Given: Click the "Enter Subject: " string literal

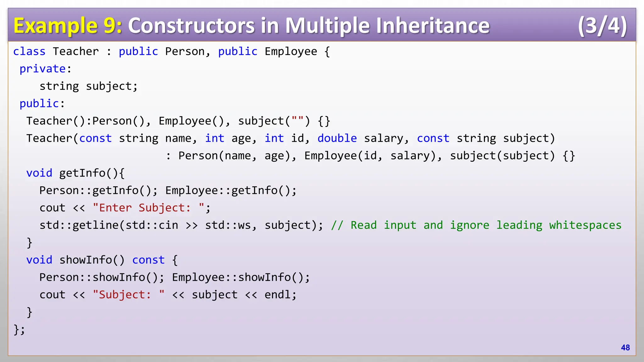Looking at the screenshot, I should [x=148, y=208].
